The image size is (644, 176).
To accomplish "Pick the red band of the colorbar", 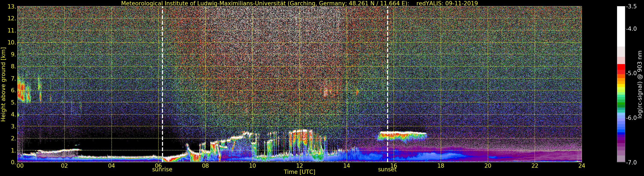I will click(x=621, y=69).
